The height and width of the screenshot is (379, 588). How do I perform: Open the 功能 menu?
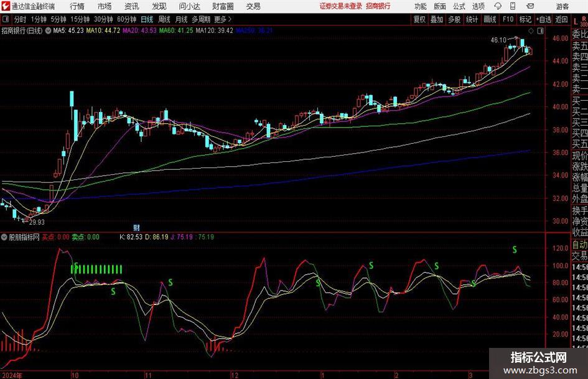tap(421, 6)
